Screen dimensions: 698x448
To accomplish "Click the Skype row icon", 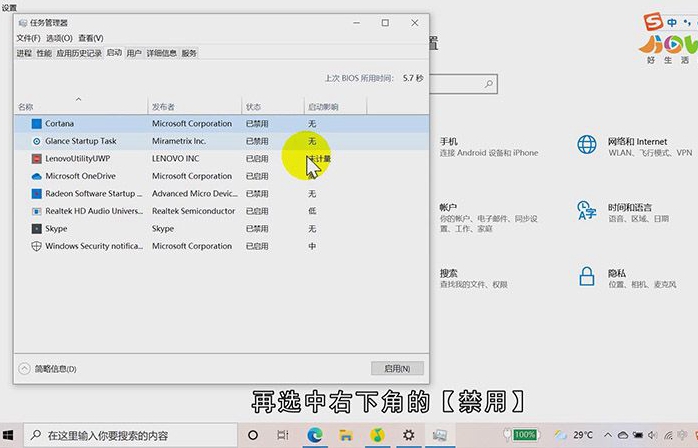I will click(37, 228).
